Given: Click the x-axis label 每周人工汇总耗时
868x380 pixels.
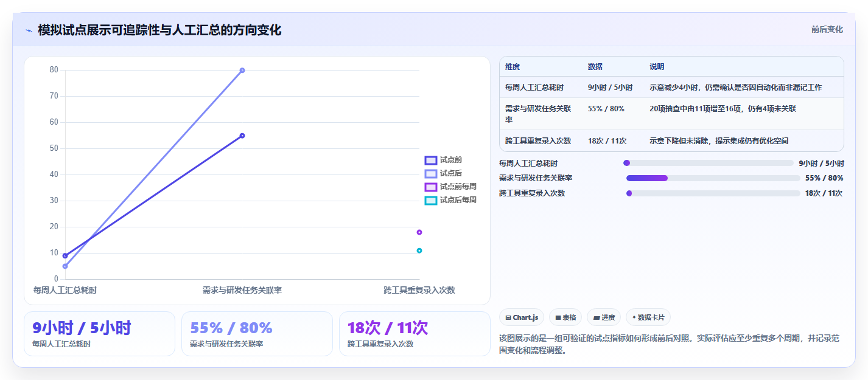Looking at the screenshot, I should 65,290.
